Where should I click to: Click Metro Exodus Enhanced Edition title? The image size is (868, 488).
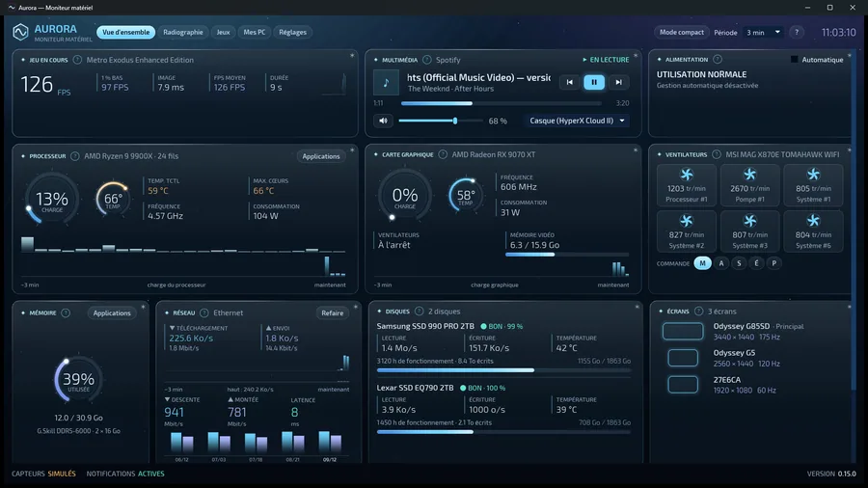(x=140, y=60)
